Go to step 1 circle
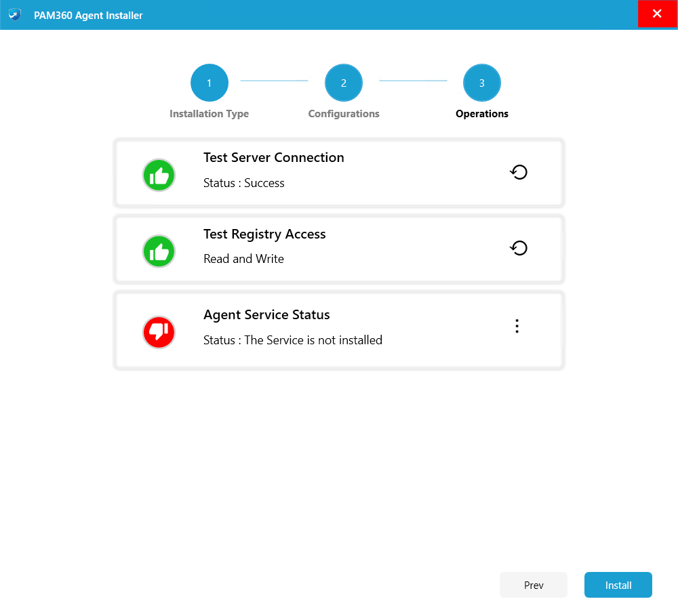The width and height of the screenshot is (678, 616). 210,83
